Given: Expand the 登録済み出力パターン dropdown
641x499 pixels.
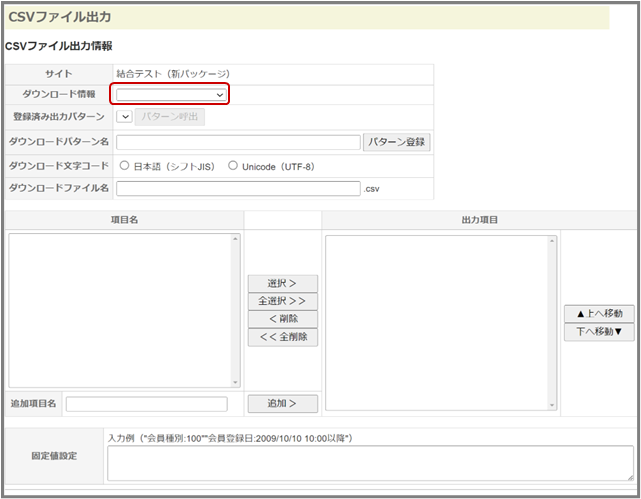Looking at the screenshot, I should click(124, 116).
